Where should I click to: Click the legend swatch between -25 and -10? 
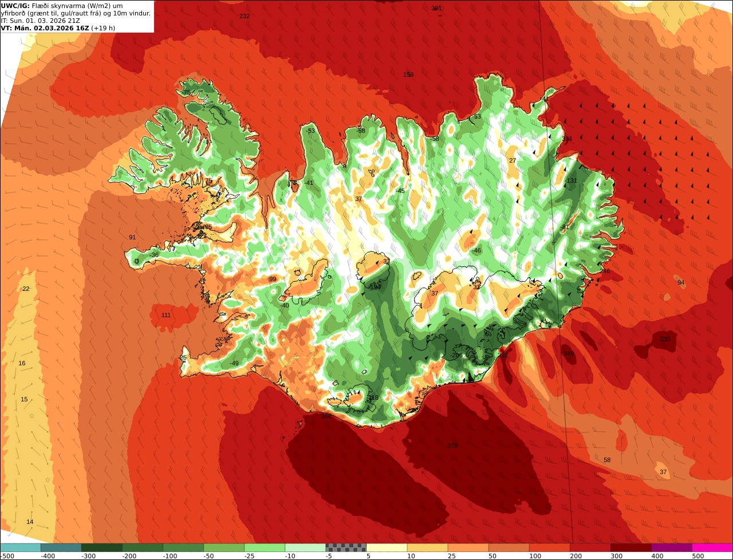tap(265, 547)
